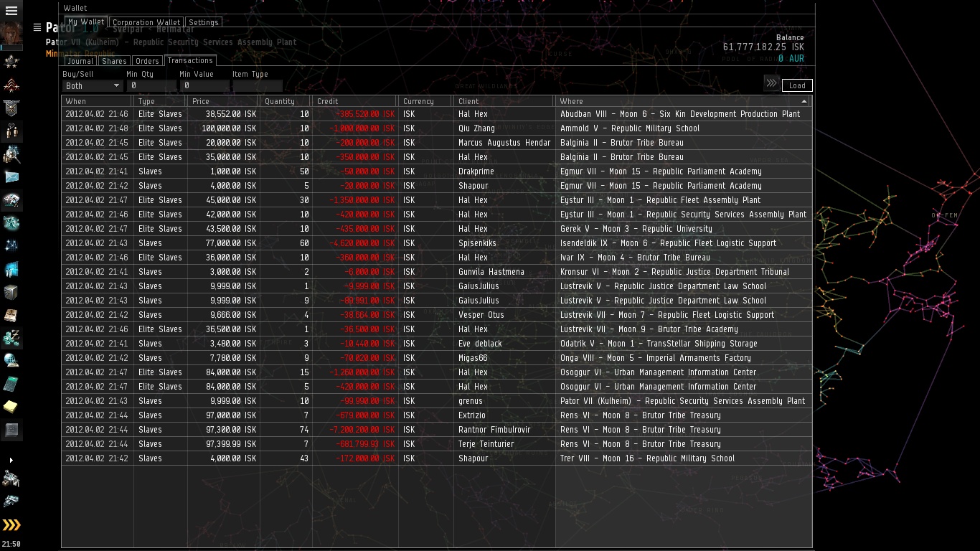The image size is (980, 551).
Task: Switch to the Shares tab
Action: point(114,61)
